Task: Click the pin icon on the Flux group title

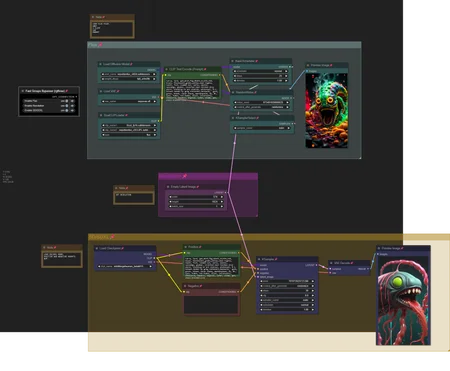Action: coord(100,45)
